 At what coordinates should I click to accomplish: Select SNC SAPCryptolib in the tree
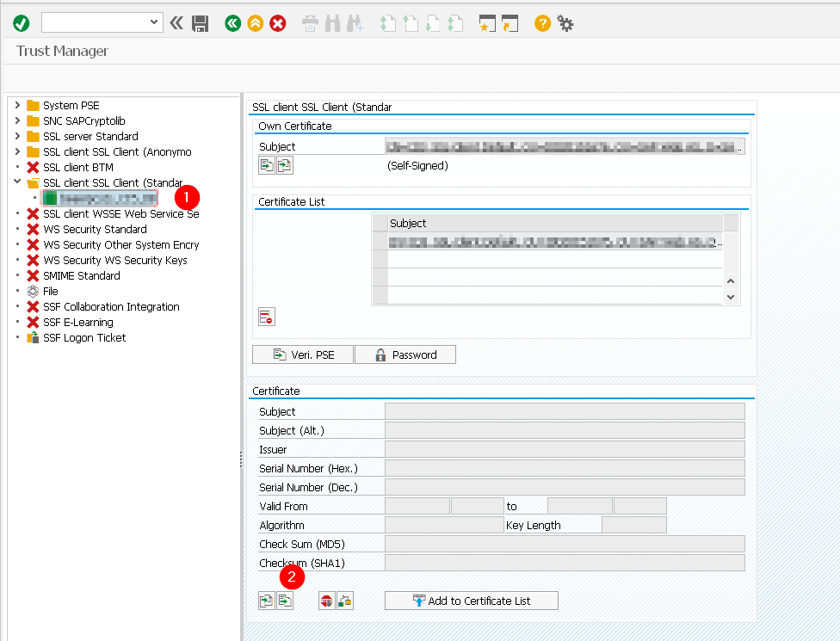pos(84,121)
